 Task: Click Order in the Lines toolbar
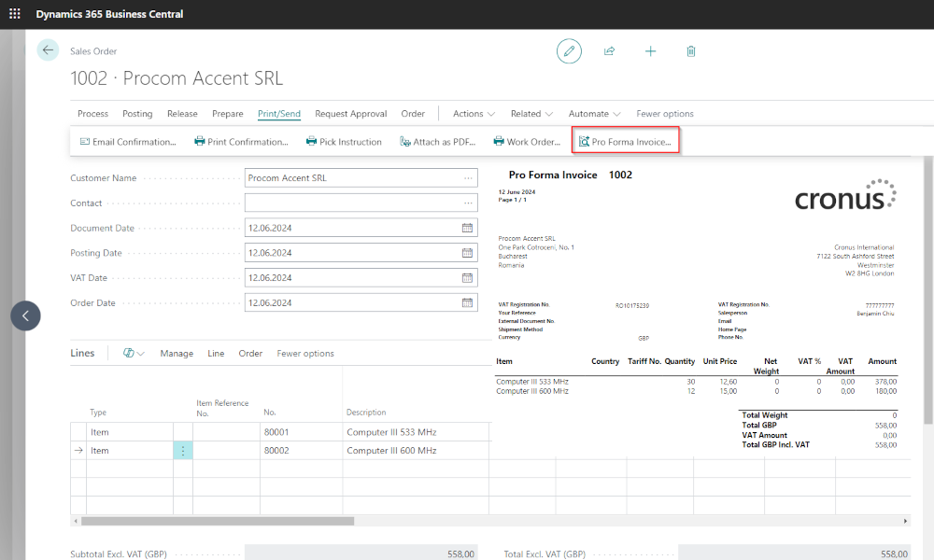click(250, 354)
